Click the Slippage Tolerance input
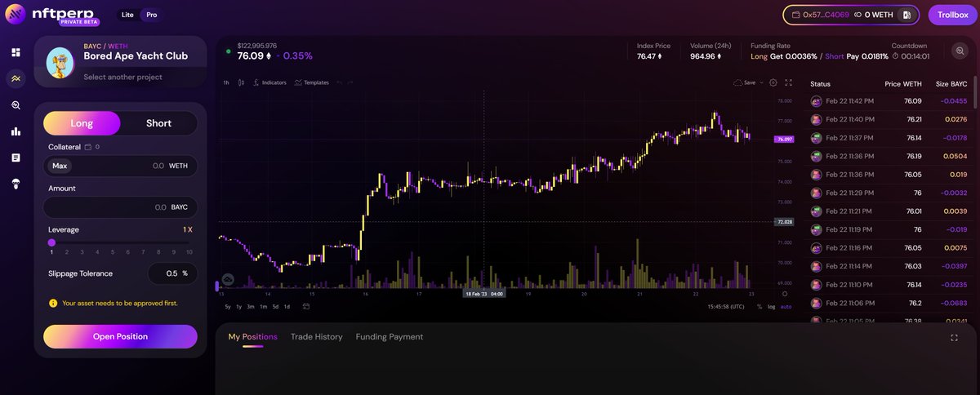Viewport: 980px width, 395px height. [x=172, y=273]
